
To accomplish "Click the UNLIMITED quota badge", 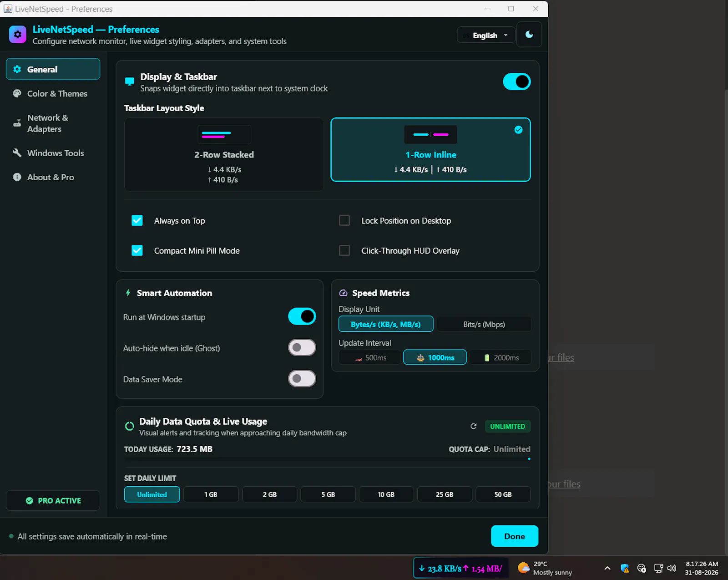I will coord(507,427).
